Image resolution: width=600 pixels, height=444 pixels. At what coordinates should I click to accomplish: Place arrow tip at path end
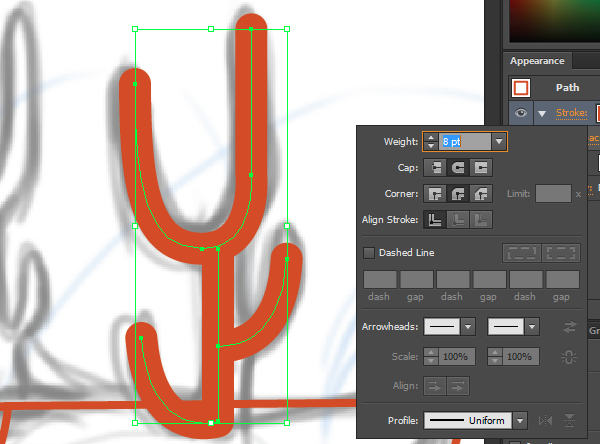[x=458, y=387]
